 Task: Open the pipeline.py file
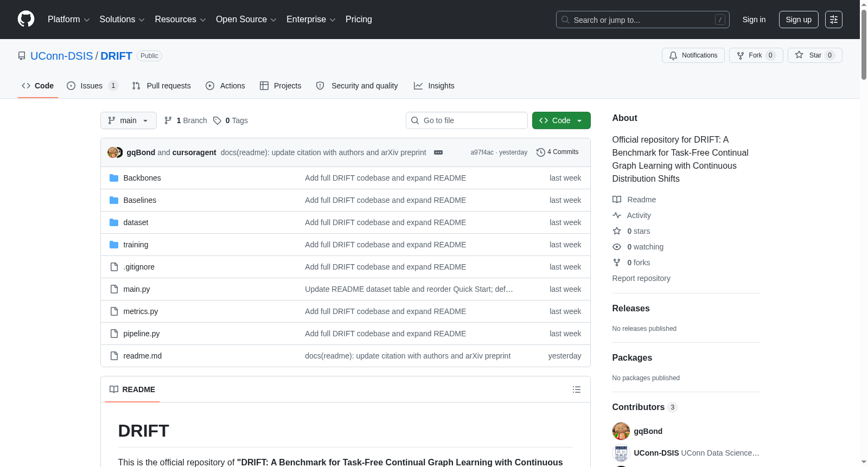coord(142,334)
